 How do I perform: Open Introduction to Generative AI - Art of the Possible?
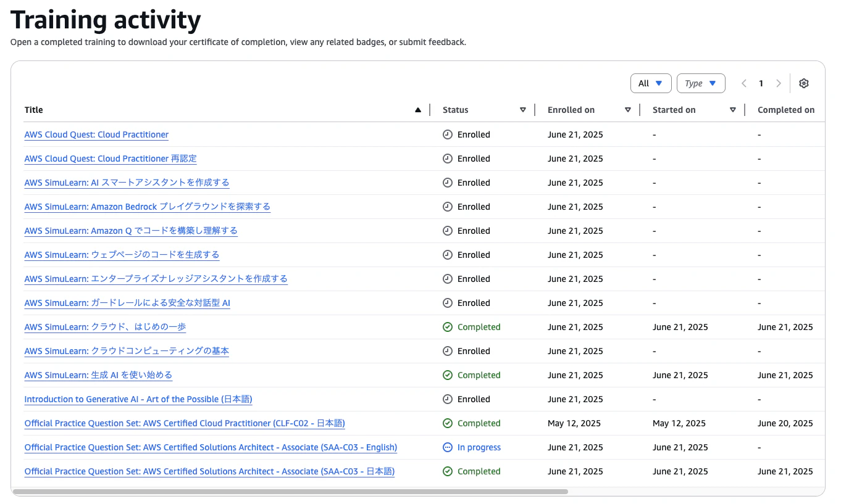[138, 399]
